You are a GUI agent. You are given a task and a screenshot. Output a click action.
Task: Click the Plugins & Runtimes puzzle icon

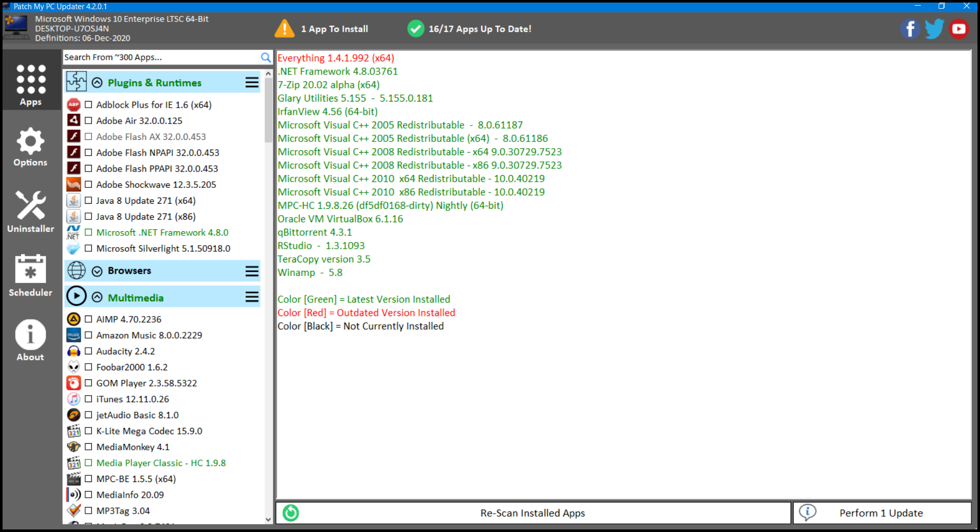click(76, 82)
